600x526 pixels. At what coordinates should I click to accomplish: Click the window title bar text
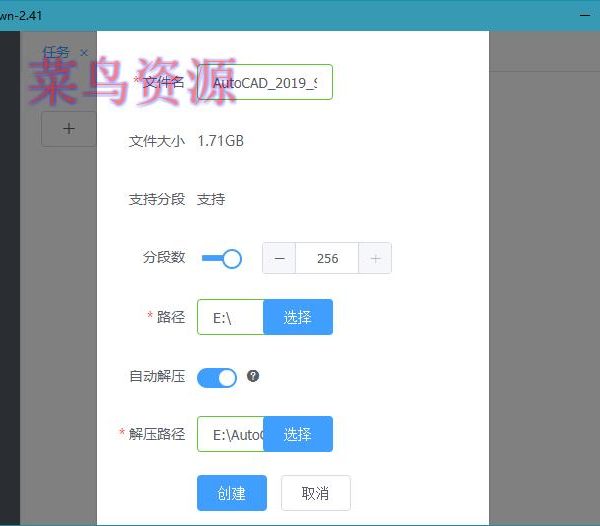[x=22, y=16]
